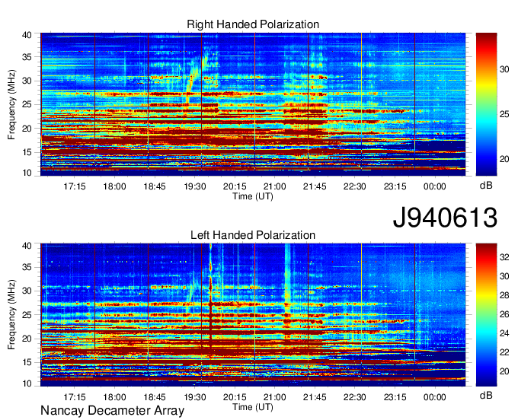Viewport: 518px width, 420px height.
Task: Click the 28 value on the lower color bar
Action: 504,295
